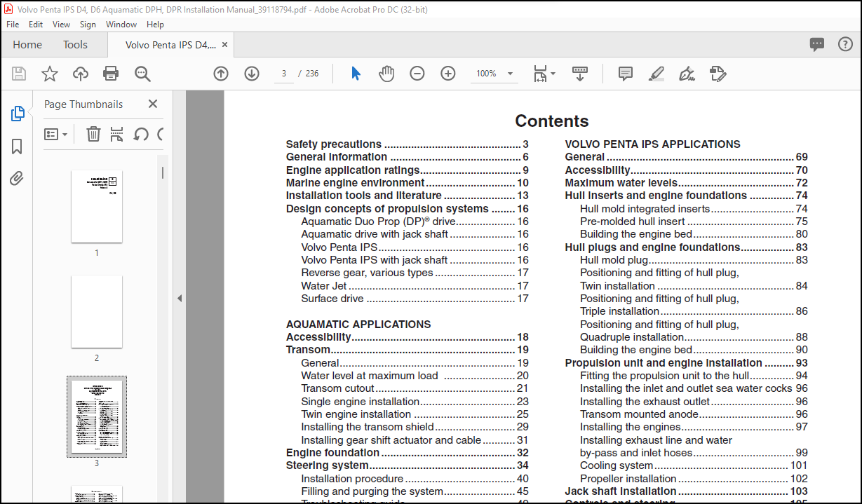This screenshot has height=504, width=862.
Task: Click the insert pages icon in thumbnails panel
Action: coord(117,134)
